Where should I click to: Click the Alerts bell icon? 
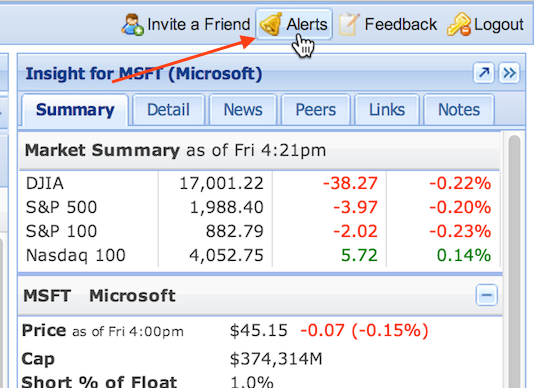click(271, 24)
